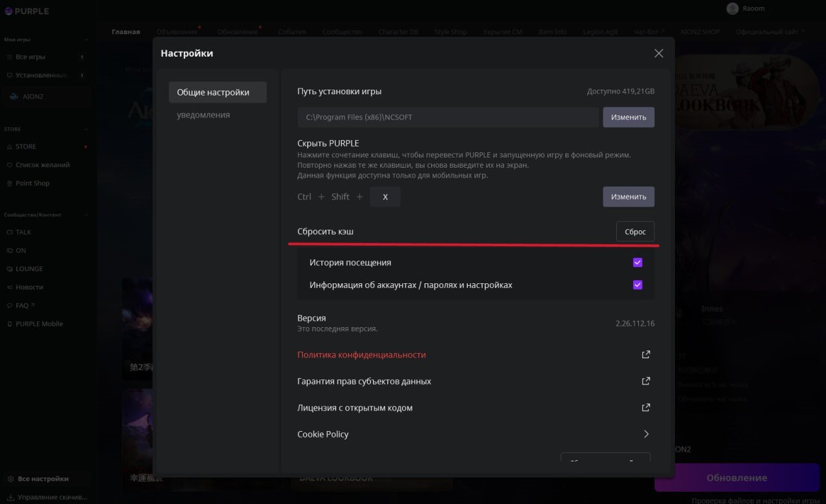Open TALK in the community sidebar

point(23,232)
